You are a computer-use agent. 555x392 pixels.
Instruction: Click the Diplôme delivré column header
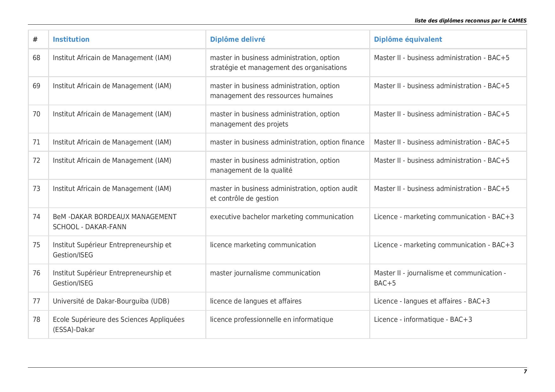point(237,40)
